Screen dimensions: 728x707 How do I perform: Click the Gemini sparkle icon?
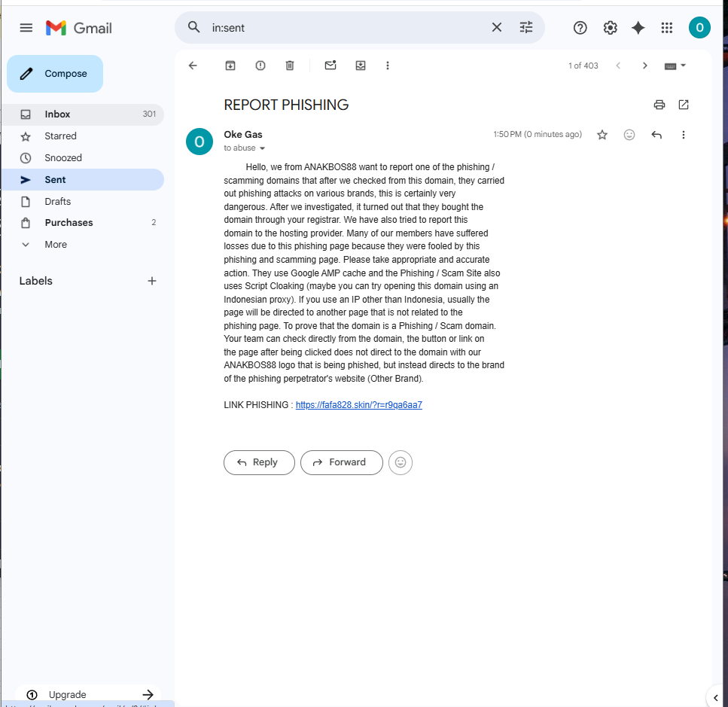638,28
